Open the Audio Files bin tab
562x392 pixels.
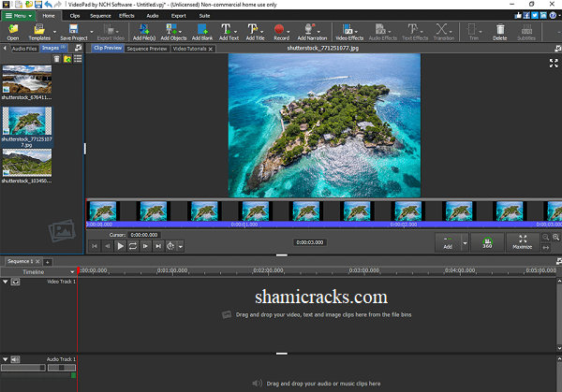(x=24, y=49)
